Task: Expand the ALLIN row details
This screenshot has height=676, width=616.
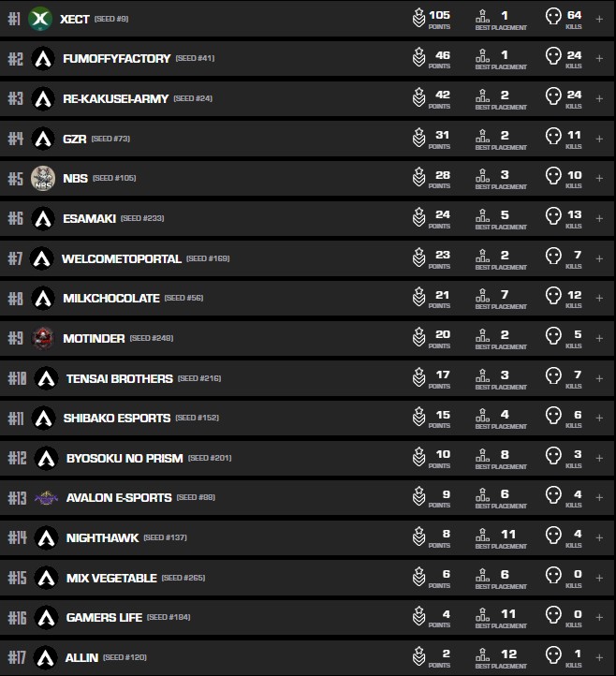Action: [599, 657]
